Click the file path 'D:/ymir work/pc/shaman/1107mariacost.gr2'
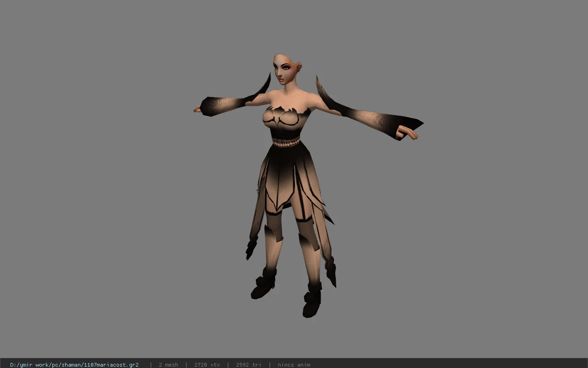Viewport: 588px width, 368px height. [74, 365]
